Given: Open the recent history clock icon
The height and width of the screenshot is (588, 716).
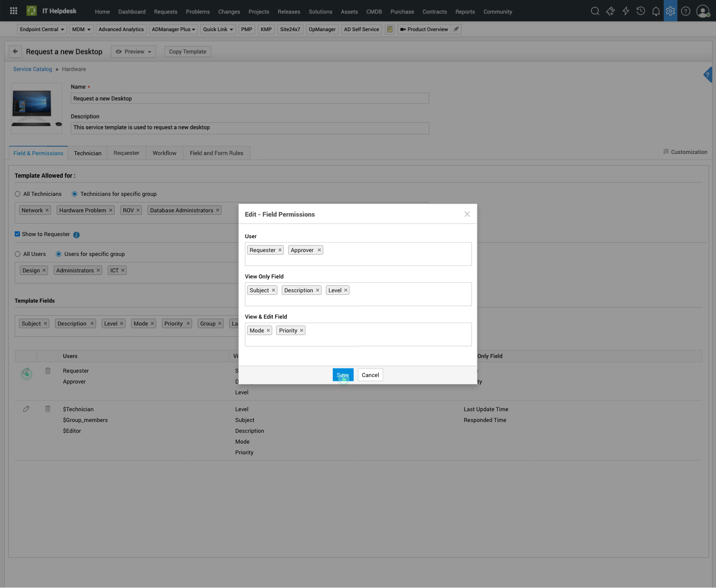Looking at the screenshot, I should click(641, 11).
